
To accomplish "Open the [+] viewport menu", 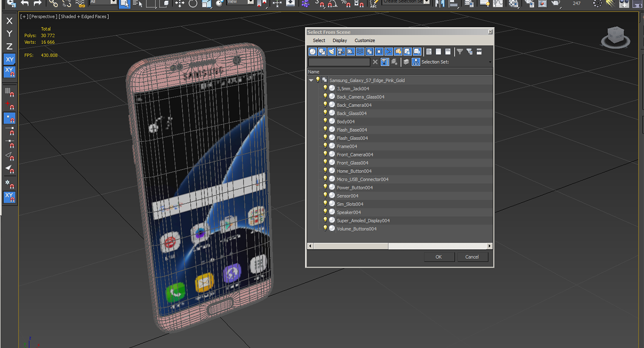I will tap(23, 17).
